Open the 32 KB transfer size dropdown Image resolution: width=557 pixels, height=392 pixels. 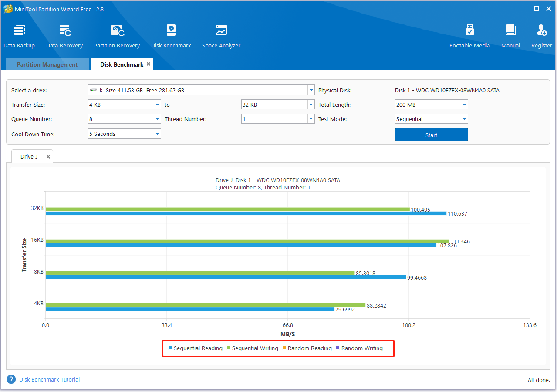pyautogui.click(x=311, y=105)
